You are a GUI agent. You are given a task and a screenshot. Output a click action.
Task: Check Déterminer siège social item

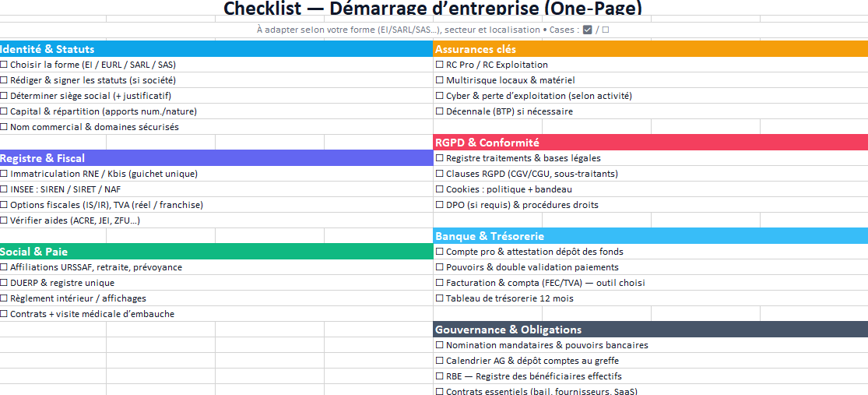click(4, 96)
